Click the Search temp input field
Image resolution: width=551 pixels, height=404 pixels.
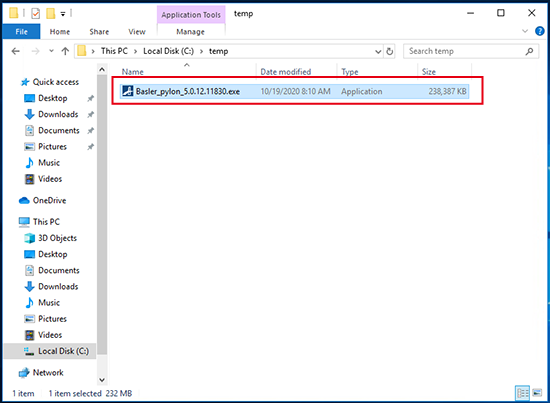pyautogui.click(x=465, y=51)
